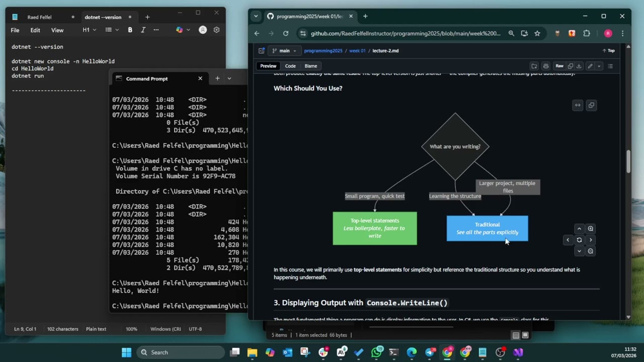The width and height of the screenshot is (644, 362).
Task: Close the programming2025 Chrome tab
Action: (x=351, y=16)
